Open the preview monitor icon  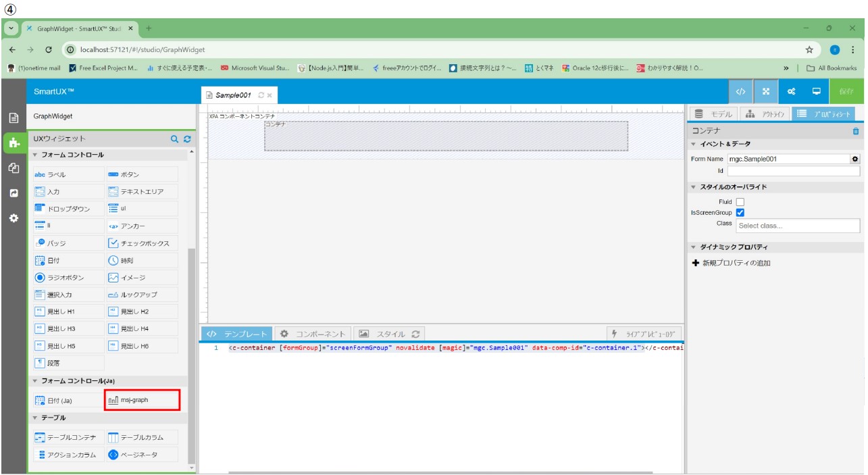pyautogui.click(x=817, y=91)
